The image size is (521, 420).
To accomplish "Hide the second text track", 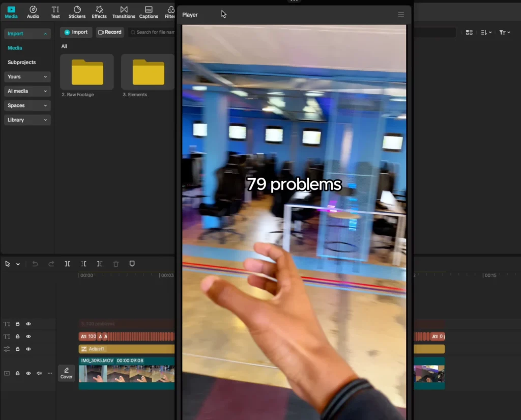I will pyautogui.click(x=28, y=337).
